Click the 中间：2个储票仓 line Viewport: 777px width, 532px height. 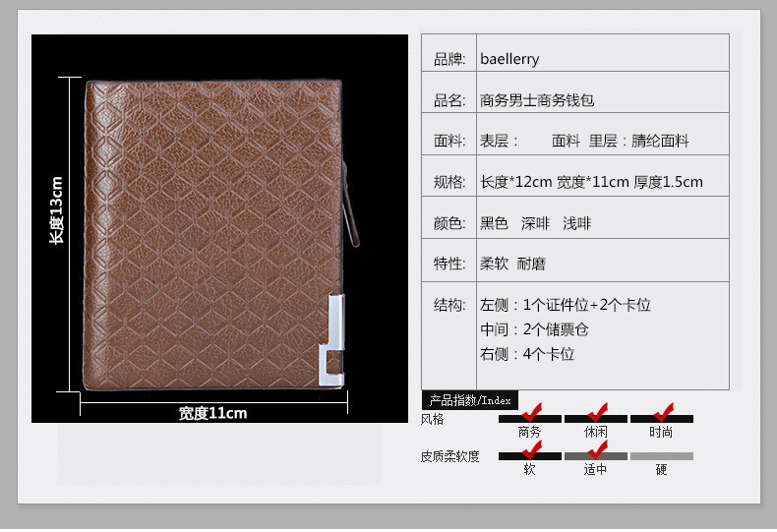[534, 329]
